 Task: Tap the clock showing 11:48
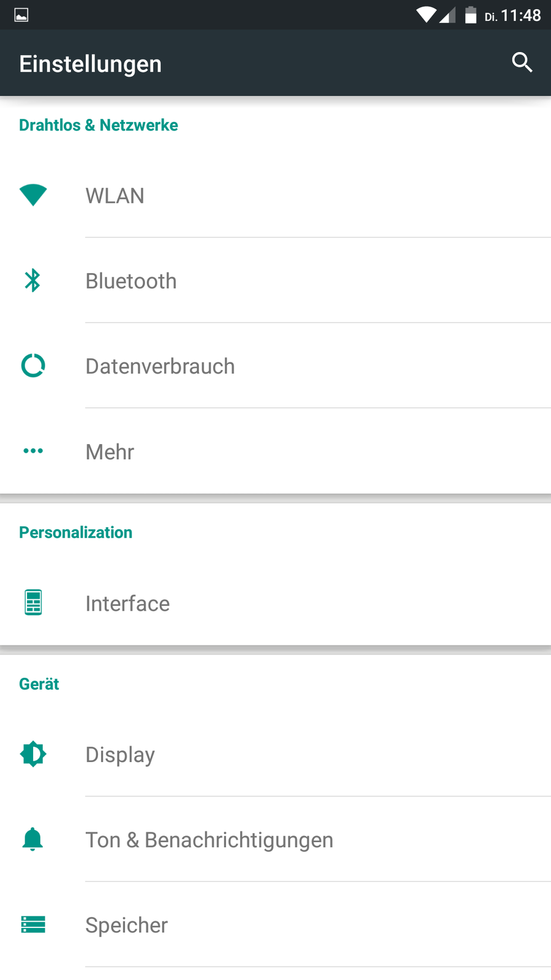click(520, 15)
